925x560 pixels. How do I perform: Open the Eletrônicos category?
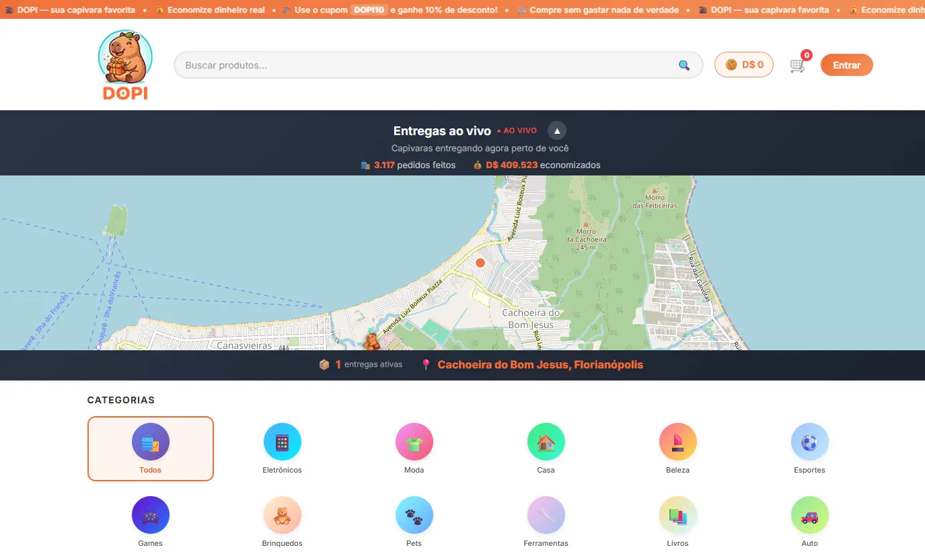tap(283, 448)
